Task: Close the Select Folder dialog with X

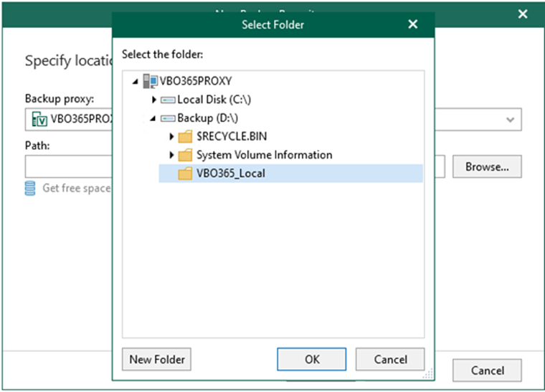Action: [412, 24]
